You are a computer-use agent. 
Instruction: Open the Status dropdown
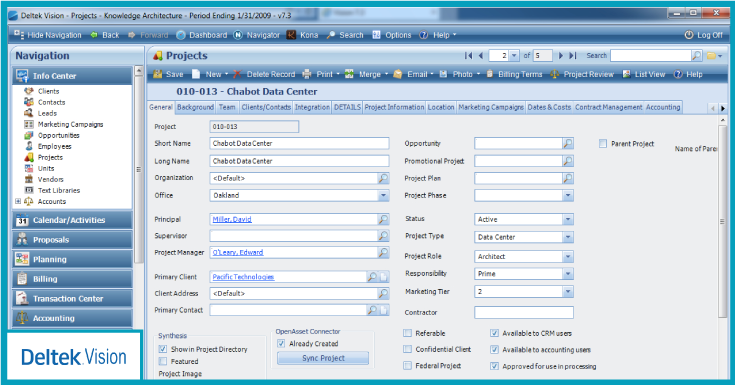(568, 219)
